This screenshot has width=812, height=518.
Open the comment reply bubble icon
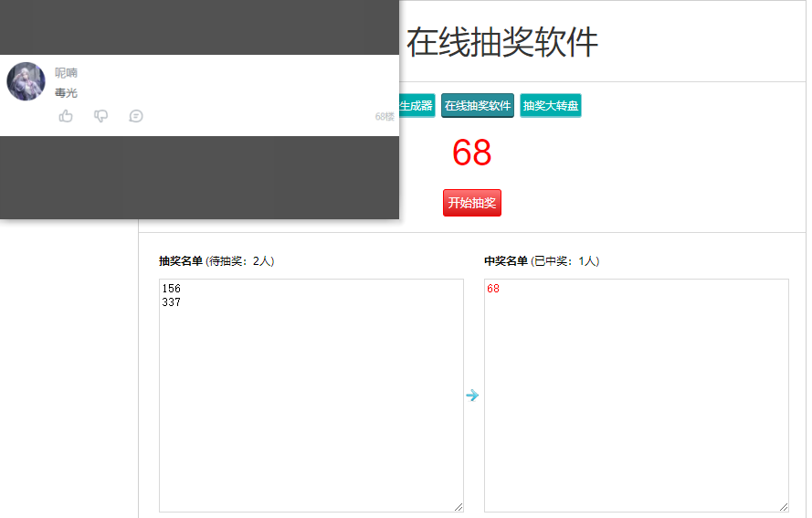tap(136, 116)
